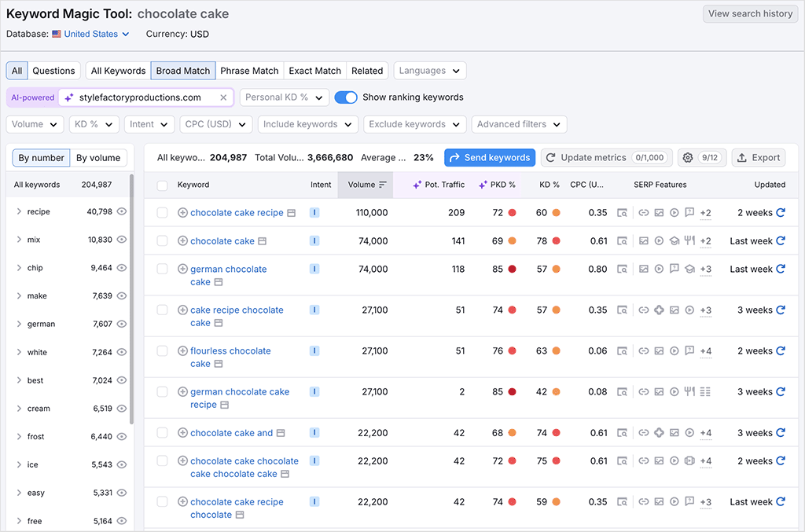Toggle Show ranking keywords switch
Image resolution: width=805 pixels, height=532 pixels.
click(x=346, y=97)
